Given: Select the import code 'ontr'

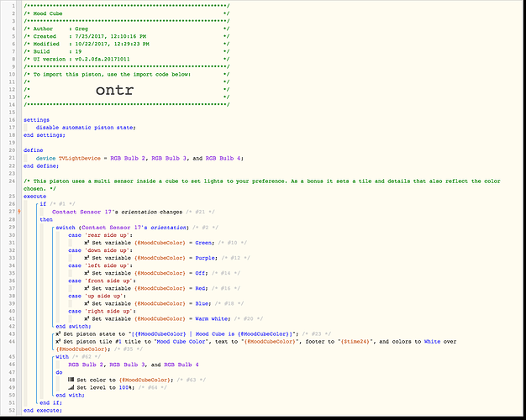Looking at the screenshot, I should click(x=115, y=90).
